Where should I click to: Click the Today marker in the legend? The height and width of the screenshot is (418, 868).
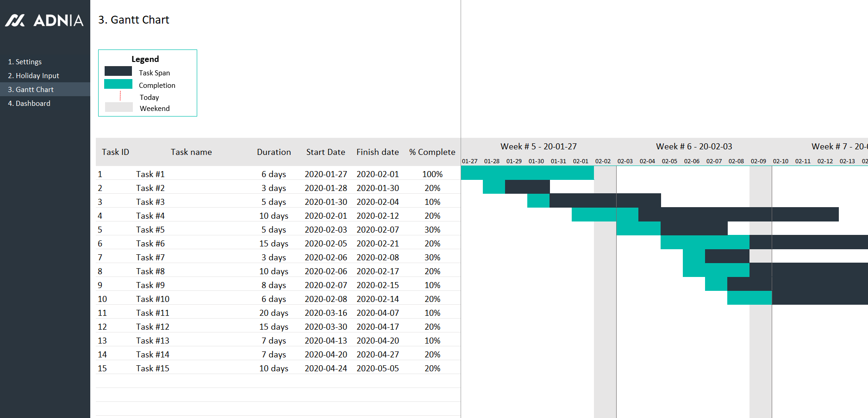point(120,96)
